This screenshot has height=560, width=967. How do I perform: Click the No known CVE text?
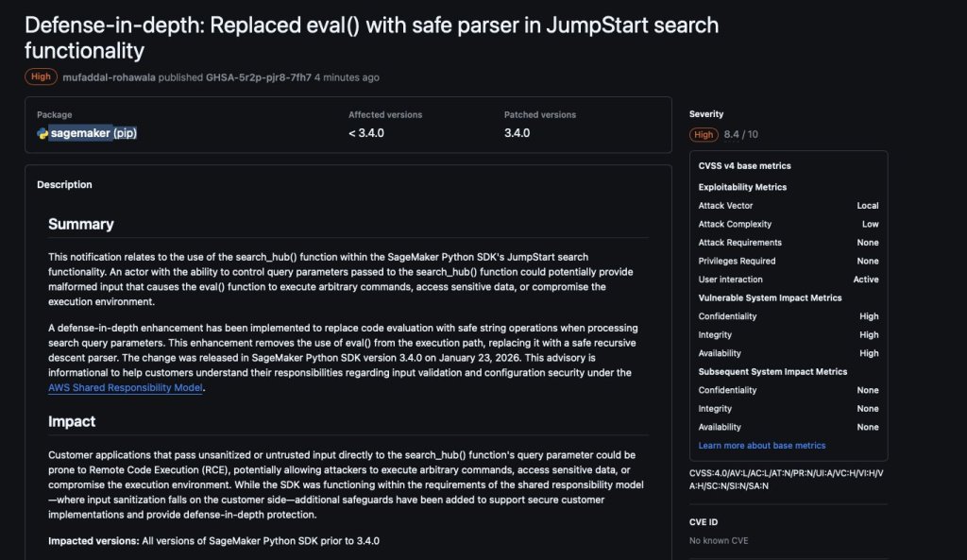pos(719,541)
